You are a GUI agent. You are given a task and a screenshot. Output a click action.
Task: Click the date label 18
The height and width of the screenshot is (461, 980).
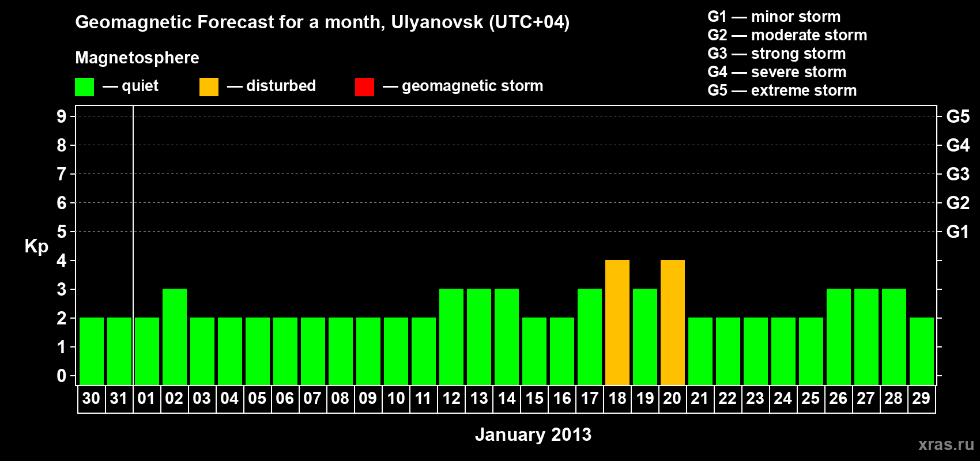click(617, 399)
